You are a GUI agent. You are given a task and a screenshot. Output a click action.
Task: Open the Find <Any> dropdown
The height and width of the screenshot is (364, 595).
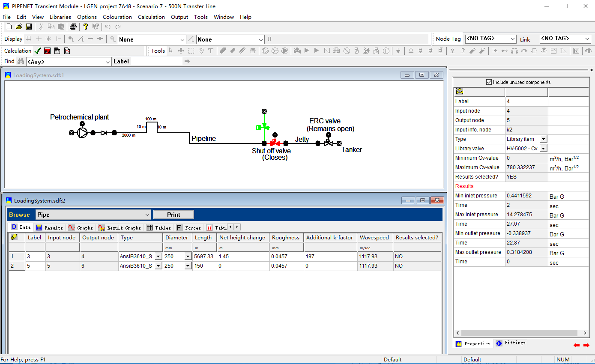[x=108, y=62]
